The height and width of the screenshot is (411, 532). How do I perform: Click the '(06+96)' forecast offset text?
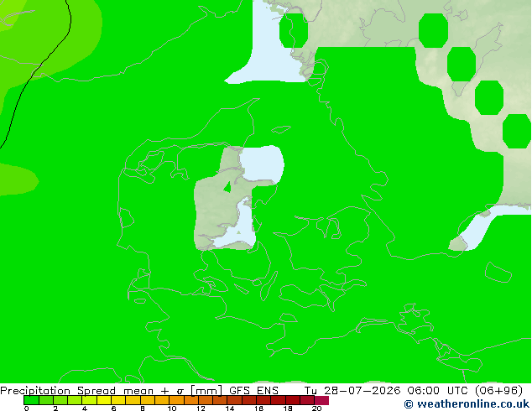click(x=500, y=390)
